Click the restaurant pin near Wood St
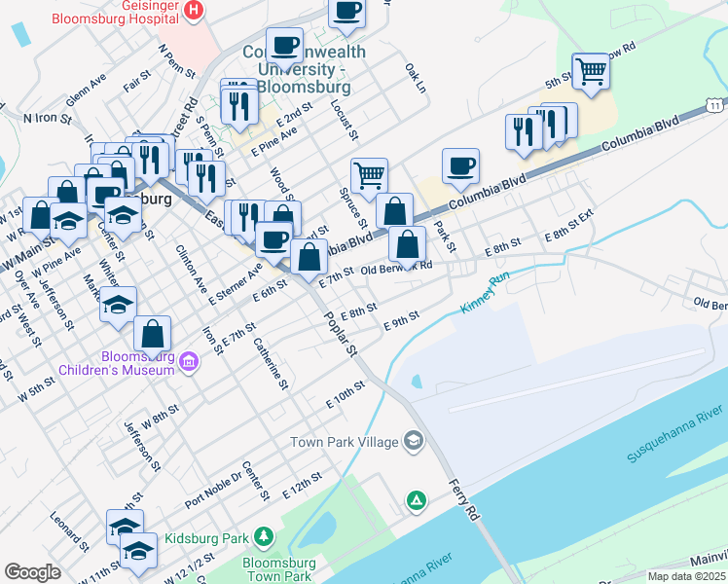The width and height of the screenshot is (728, 584). [249, 222]
